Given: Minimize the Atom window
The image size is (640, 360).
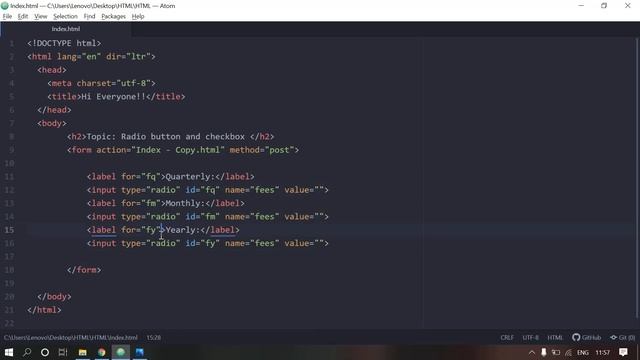Looking at the screenshot, I should click(581, 6).
